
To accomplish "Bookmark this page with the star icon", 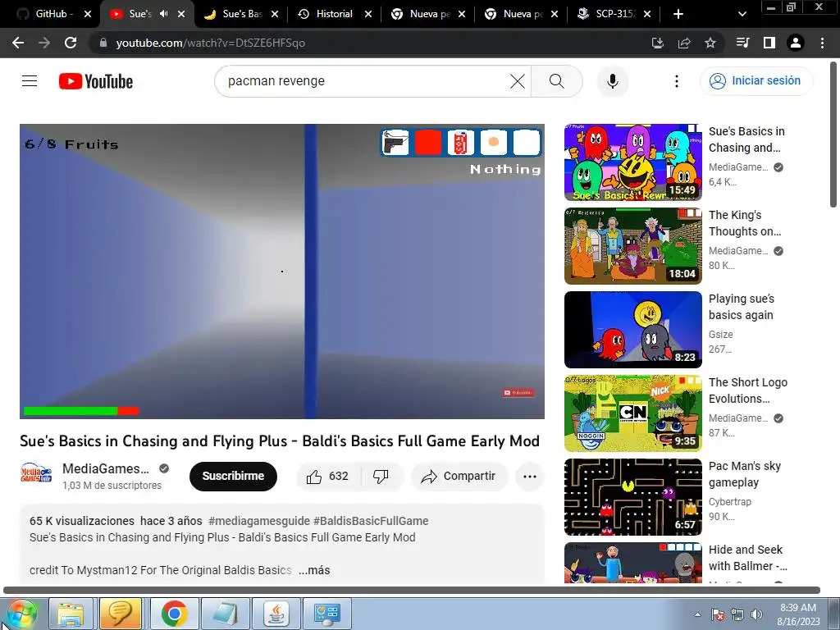I will [x=710, y=43].
